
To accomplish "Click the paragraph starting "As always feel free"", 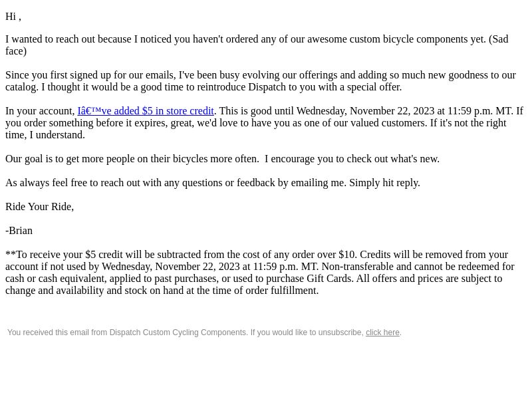I will click(x=213, y=183).
